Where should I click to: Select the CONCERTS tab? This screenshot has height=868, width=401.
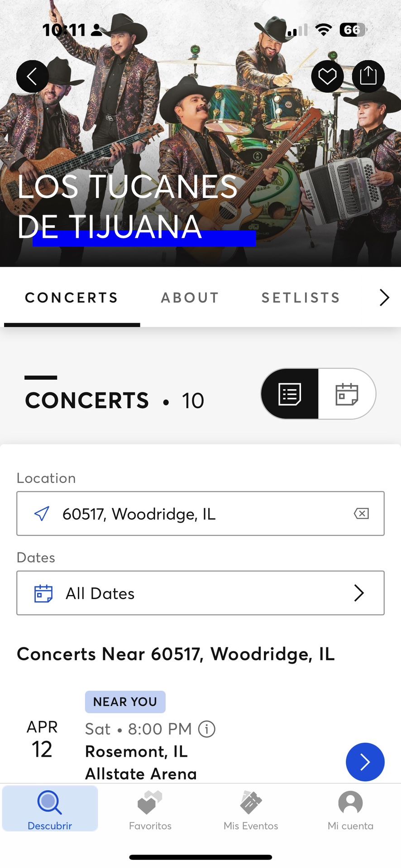click(x=72, y=297)
